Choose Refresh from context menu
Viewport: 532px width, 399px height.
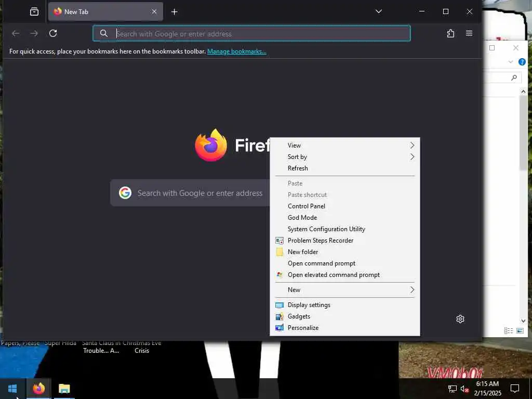click(x=345, y=168)
